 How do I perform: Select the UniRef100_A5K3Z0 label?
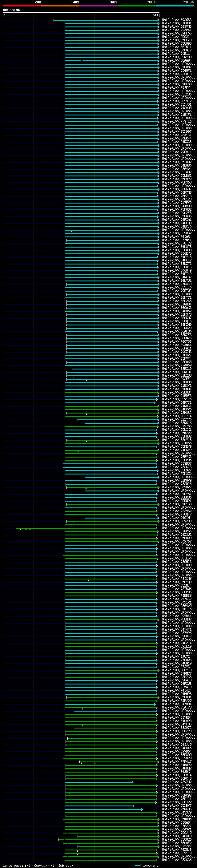177,474
